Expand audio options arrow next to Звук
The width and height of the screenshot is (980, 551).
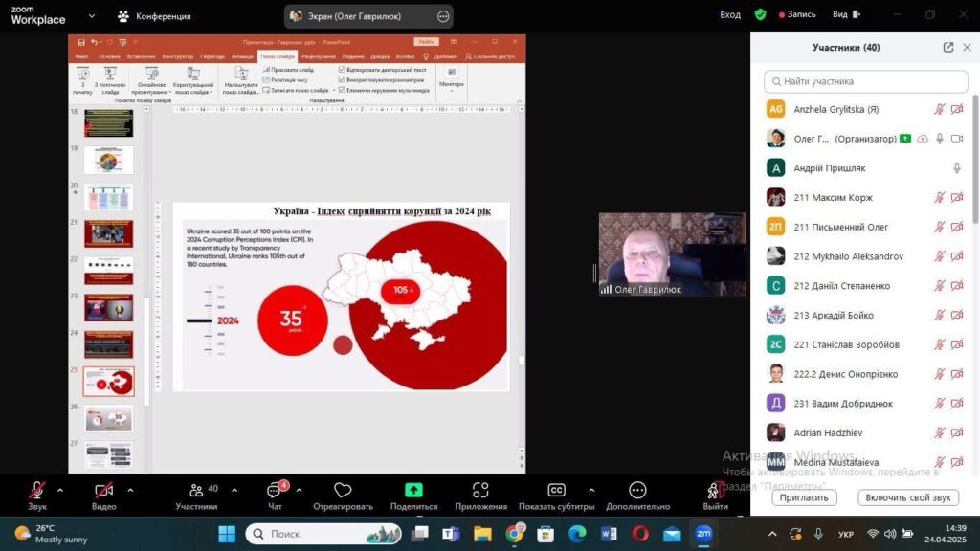pyautogui.click(x=60, y=490)
